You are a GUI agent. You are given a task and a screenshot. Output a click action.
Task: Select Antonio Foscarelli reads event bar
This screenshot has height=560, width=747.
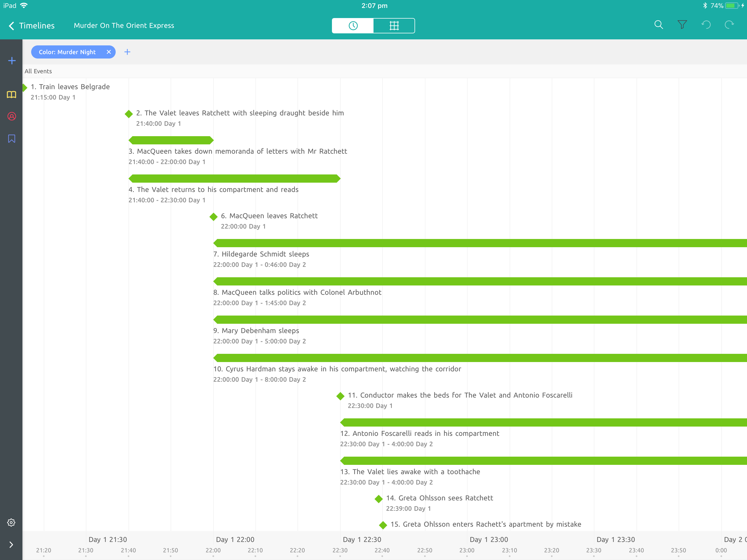point(544,422)
